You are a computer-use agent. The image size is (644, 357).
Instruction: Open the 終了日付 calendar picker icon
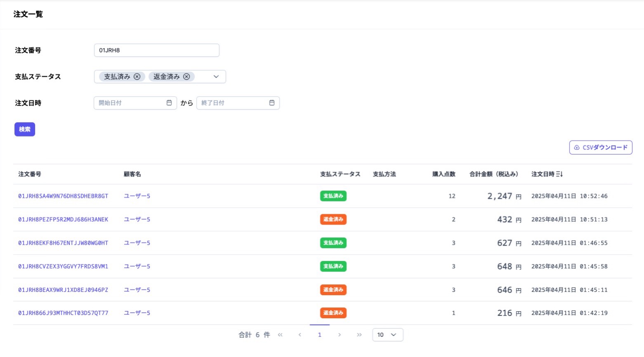click(x=272, y=103)
